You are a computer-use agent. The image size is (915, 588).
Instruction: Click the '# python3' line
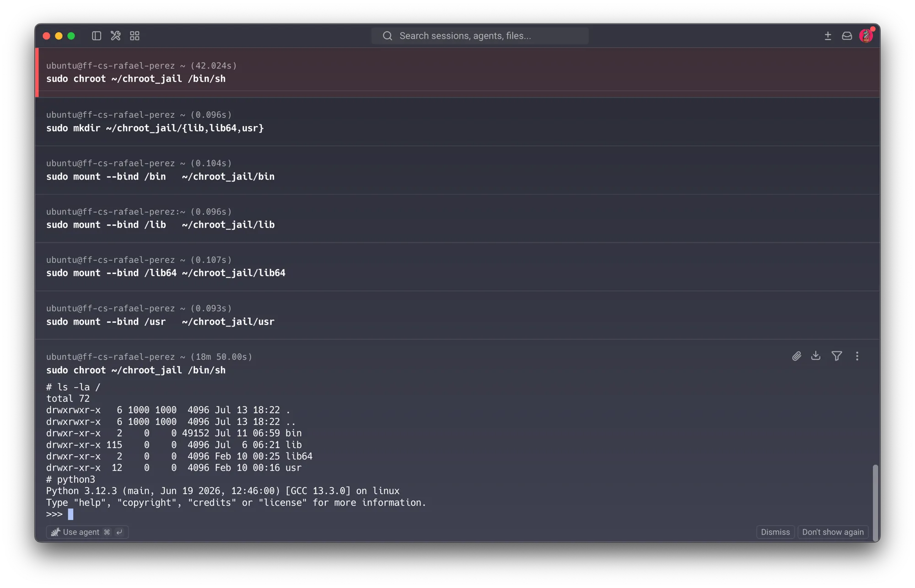coord(70,480)
